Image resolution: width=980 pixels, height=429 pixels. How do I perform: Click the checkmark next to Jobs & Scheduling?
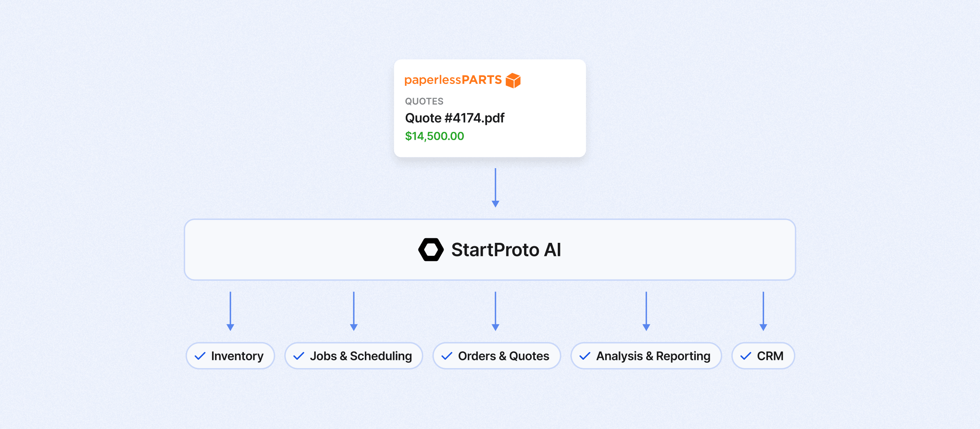tap(299, 356)
